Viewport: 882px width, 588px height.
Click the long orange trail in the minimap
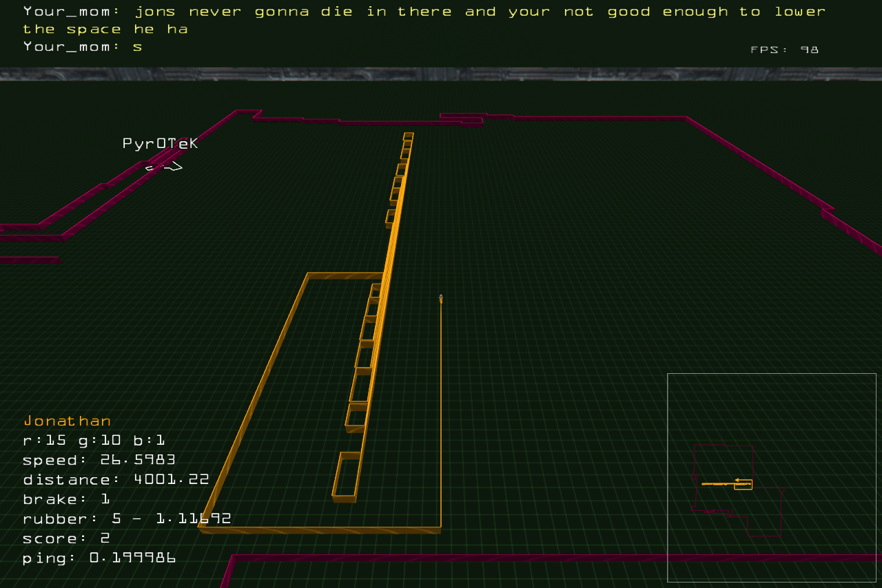point(717,484)
